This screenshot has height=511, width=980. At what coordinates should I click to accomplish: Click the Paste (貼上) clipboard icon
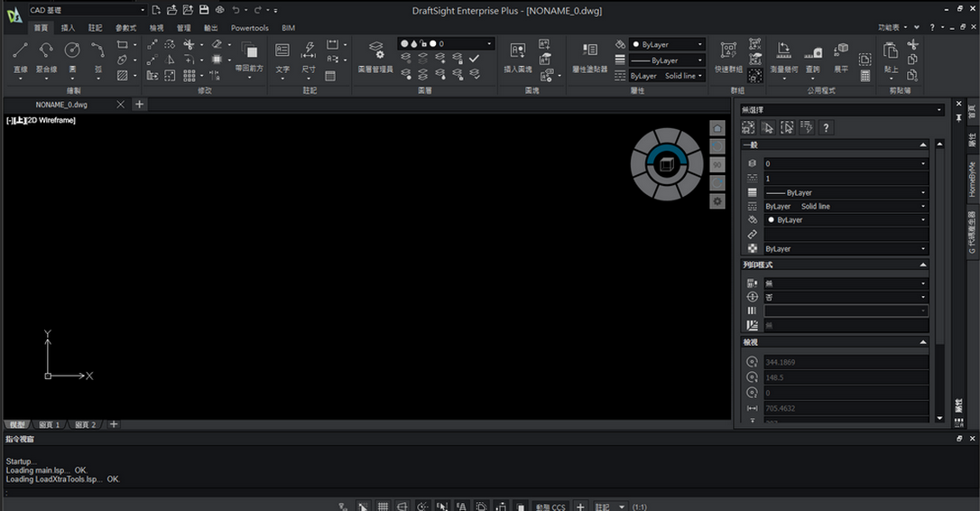coord(891,56)
